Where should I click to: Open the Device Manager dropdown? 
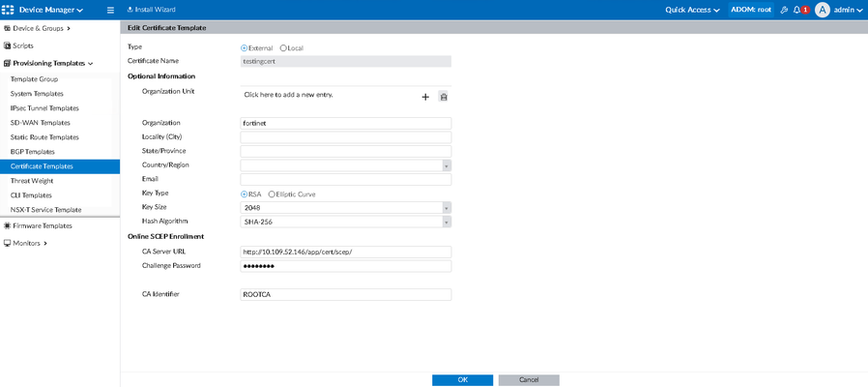[x=51, y=10]
